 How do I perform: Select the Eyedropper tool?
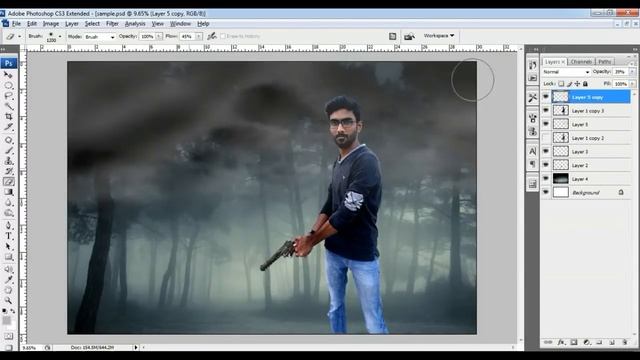pyautogui.click(x=8, y=280)
